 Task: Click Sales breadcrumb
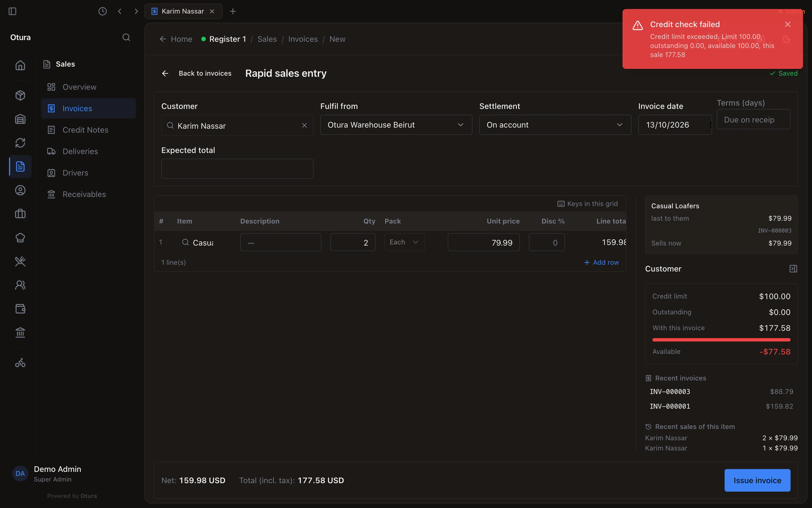(x=267, y=39)
